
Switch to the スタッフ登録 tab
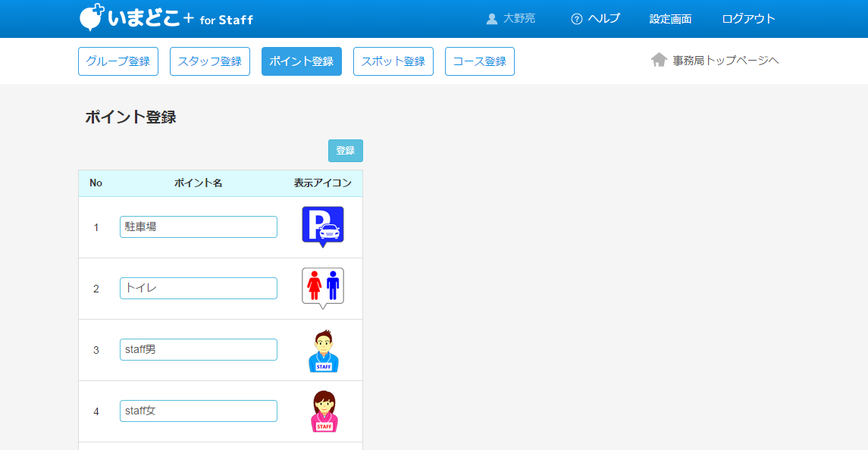tap(210, 61)
